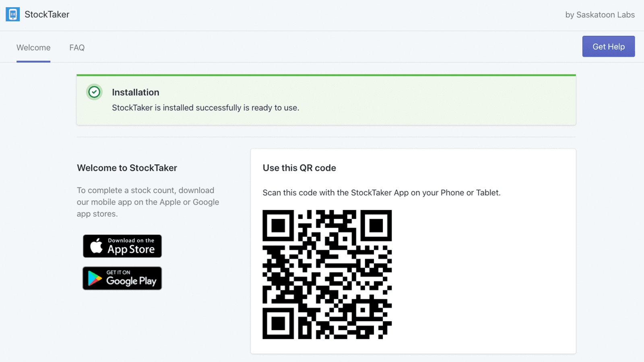Click the Google Play triangle icon
Screen dimensions: 644x362
[94, 278]
